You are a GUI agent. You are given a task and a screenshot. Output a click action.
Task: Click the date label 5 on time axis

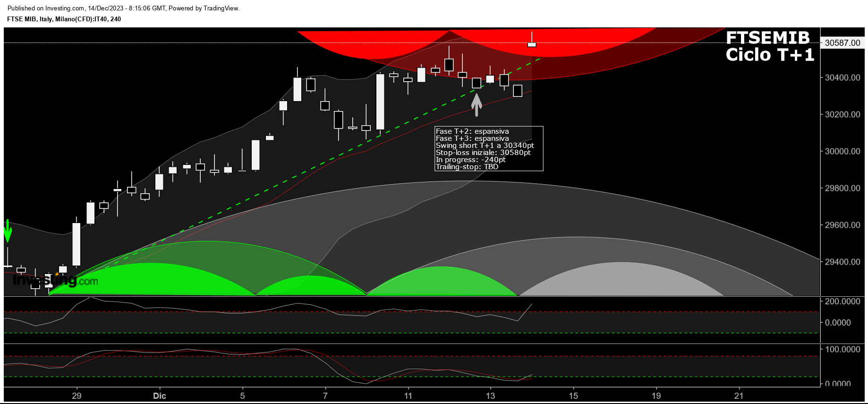pos(243,395)
